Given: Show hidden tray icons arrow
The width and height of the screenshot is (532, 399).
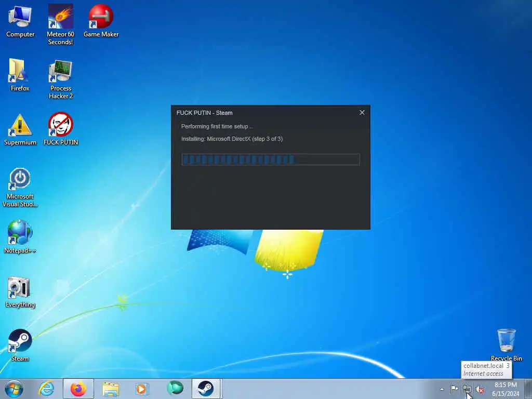Looking at the screenshot, I should point(442,389).
